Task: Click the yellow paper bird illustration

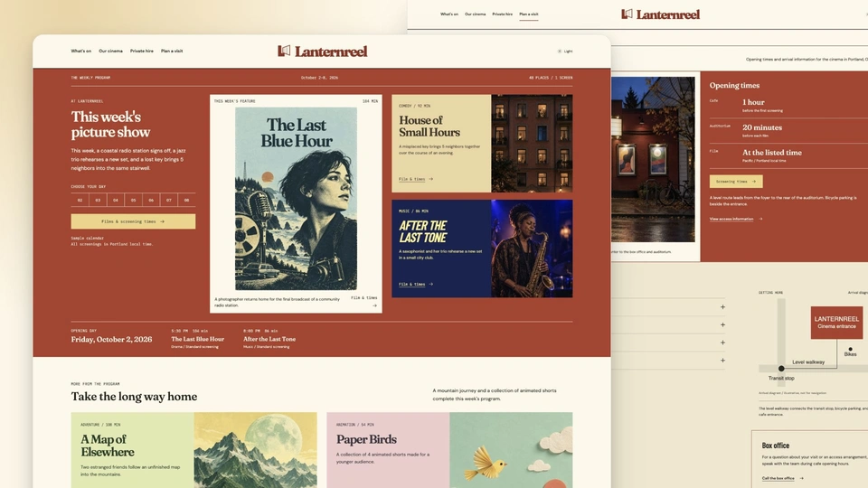Action: pos(486,464)
